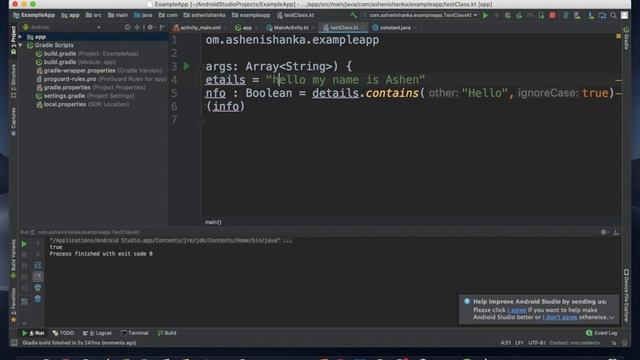Click the java breadcrumb folder
This screenshot has height=360, width=640.
tap(143, 16)
